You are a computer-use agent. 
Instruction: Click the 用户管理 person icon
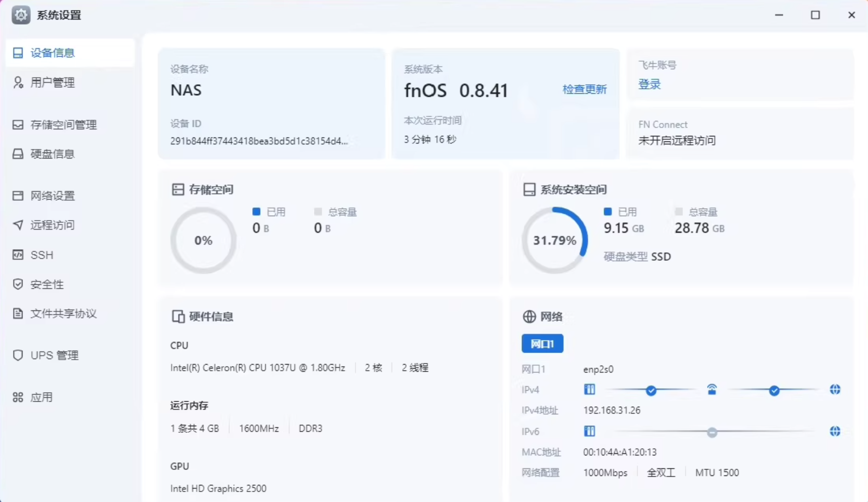(18, 82)
